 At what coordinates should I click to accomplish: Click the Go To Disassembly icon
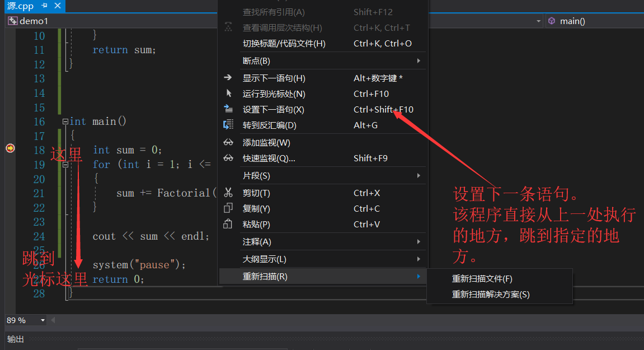(x=228, y=125)
